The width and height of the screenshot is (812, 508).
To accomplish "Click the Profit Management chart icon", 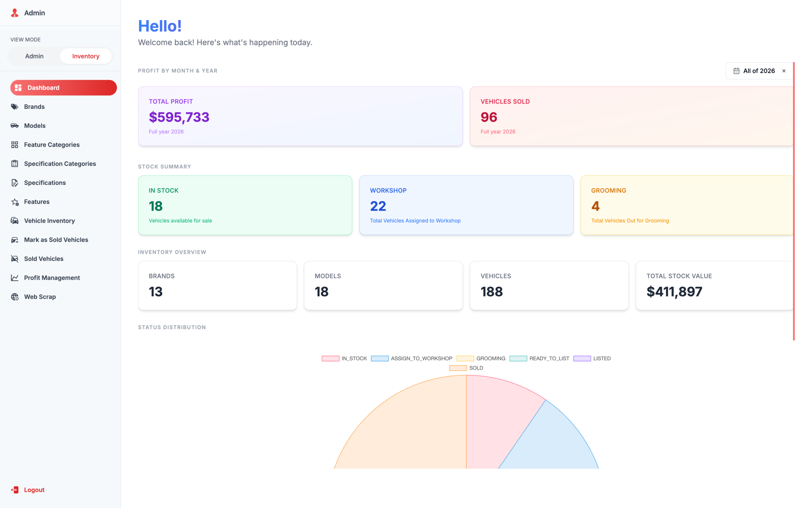I will [14, 278].
